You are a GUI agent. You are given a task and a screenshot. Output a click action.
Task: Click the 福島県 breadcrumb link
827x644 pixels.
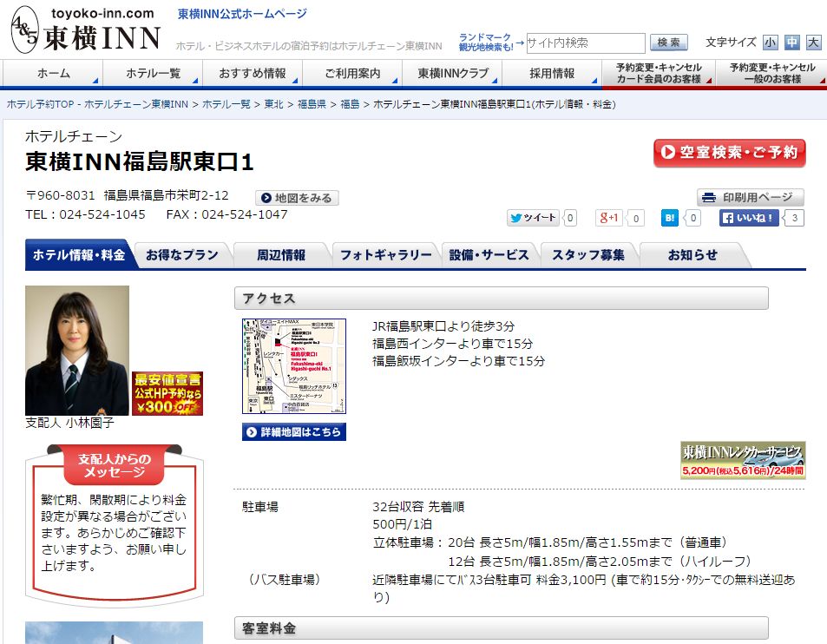[312, 104]
